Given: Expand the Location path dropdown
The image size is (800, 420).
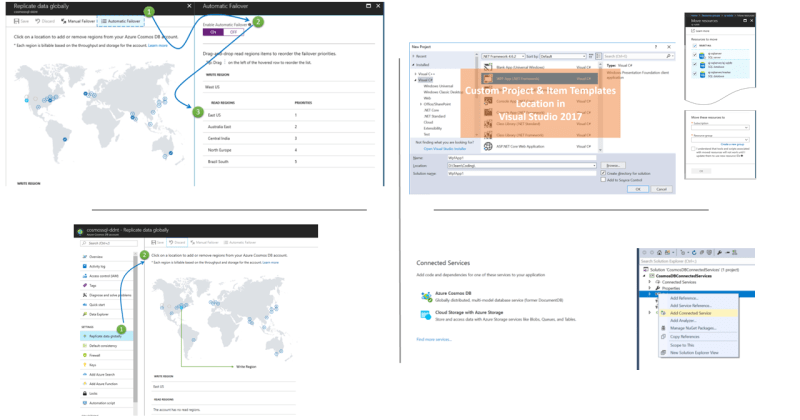Looking at the screenshot, I should [594, 165].
